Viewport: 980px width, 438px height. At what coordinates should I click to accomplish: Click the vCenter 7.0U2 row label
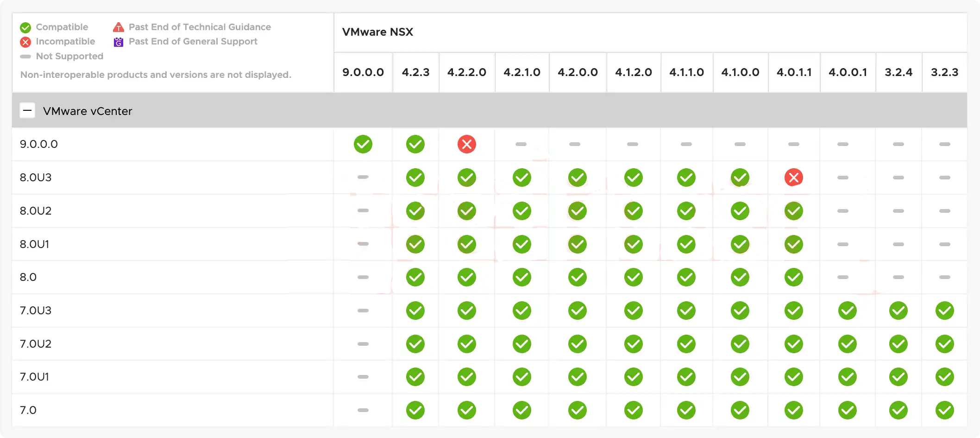coord(36,344)
